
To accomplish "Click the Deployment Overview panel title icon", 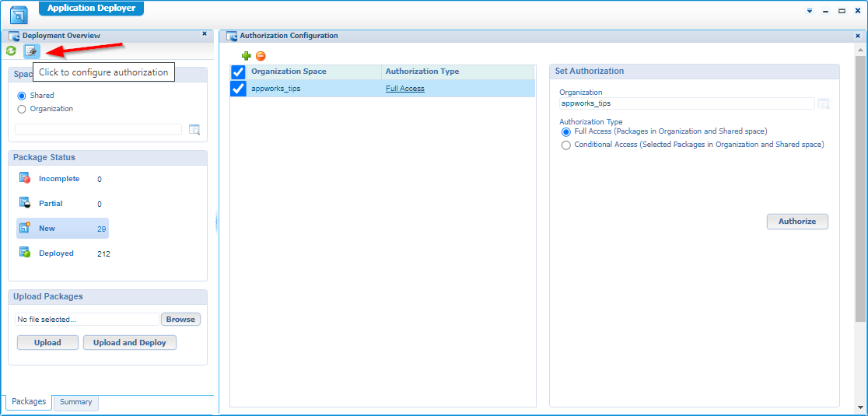I will (14, 36).
